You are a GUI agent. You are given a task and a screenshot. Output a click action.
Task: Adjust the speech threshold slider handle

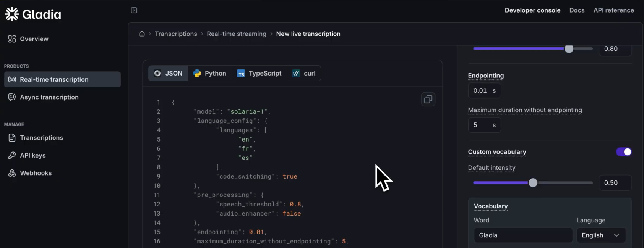click(569, 49)
